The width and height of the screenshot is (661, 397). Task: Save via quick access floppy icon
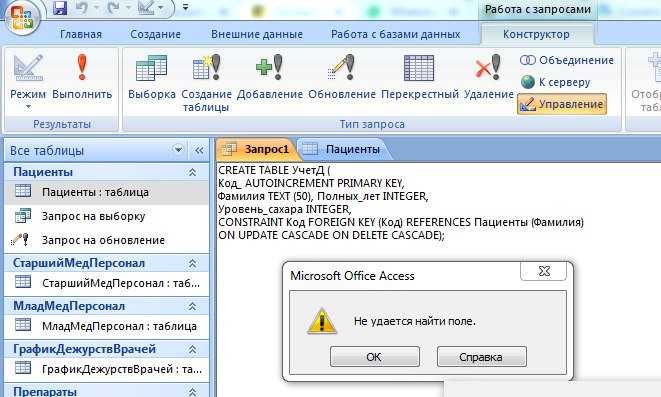pos(60,8)
